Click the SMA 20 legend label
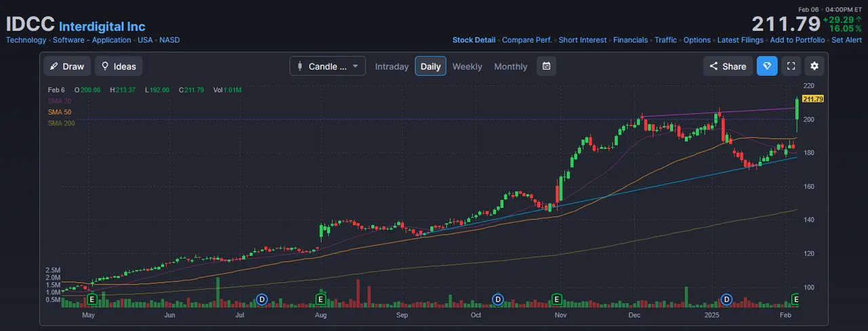The image size is (868, 331). pyautogui.click(x=59, y=101)
